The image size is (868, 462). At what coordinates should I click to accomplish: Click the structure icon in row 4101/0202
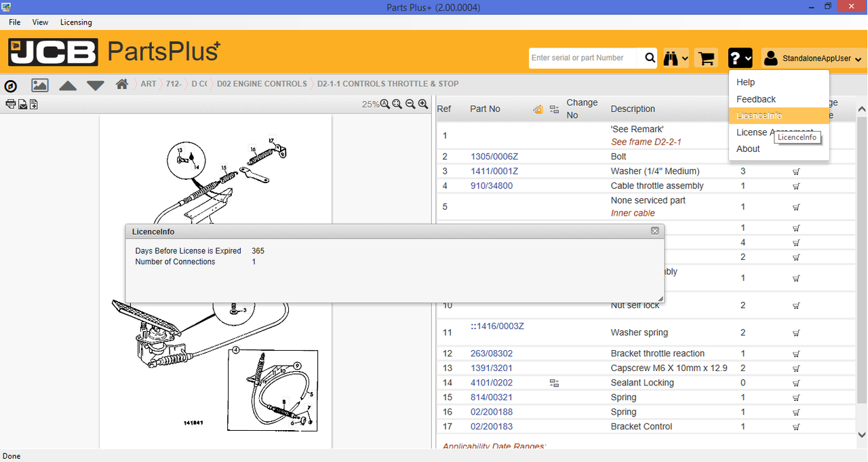(554, 383)
